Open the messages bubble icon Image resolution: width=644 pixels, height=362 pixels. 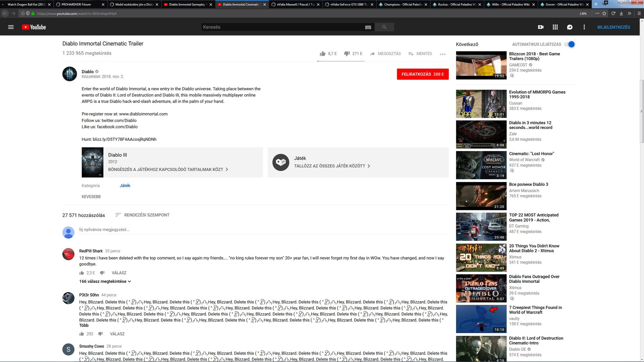570,27
